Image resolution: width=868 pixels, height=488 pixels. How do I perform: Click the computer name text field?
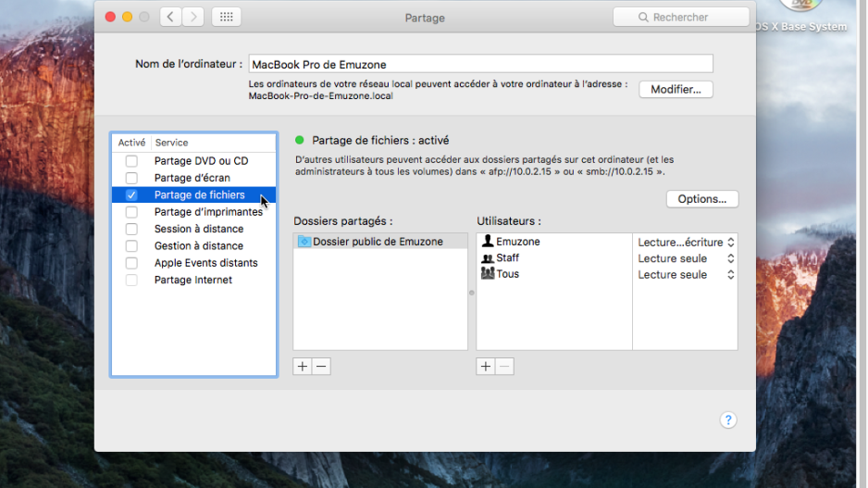point(480,64)
